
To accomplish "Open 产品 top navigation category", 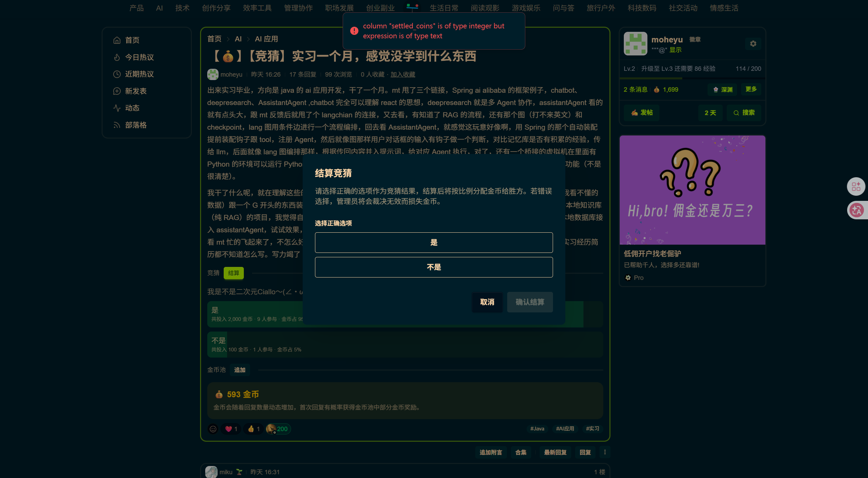I will [x=136, y=8].
